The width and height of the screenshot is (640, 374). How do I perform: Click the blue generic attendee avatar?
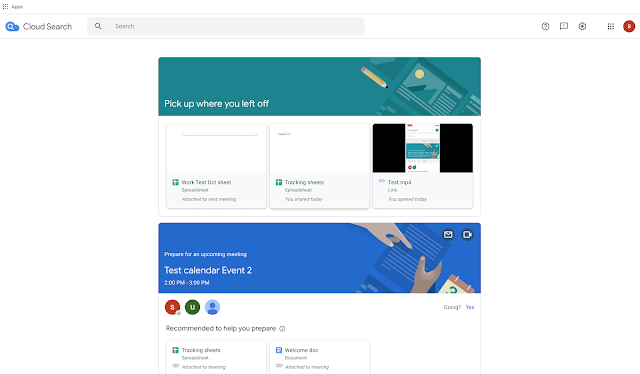pos(212,307)
